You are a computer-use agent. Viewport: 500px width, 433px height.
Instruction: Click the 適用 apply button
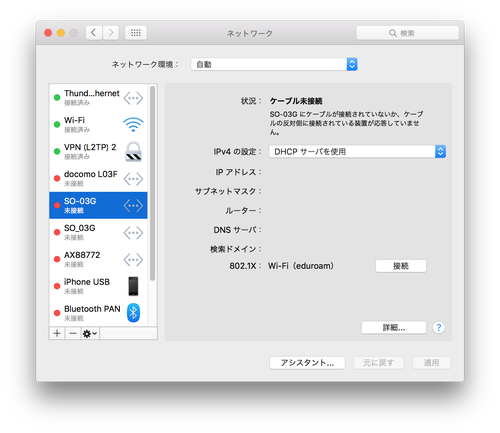coord(431,363)
